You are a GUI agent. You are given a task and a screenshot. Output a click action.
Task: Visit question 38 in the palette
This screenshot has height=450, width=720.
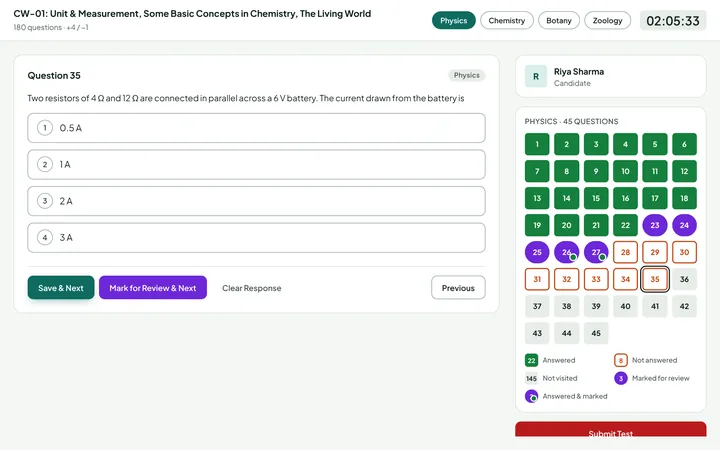[567, 306]
